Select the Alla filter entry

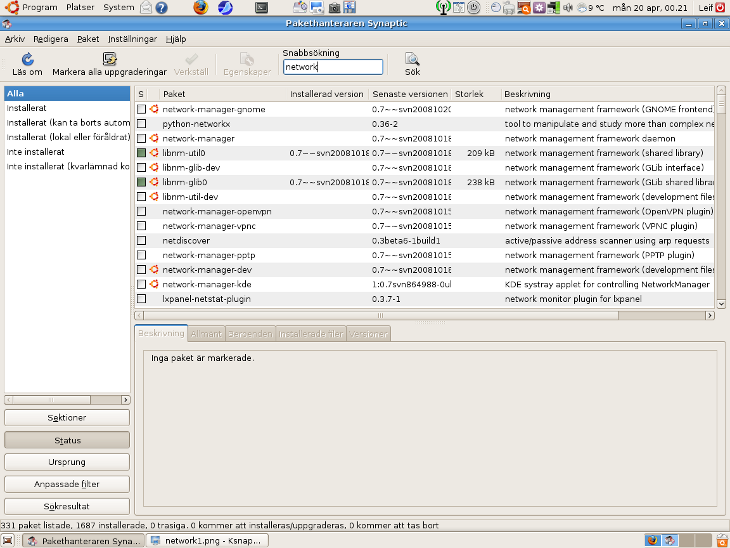pyautogui.click(x=67, y=94)
